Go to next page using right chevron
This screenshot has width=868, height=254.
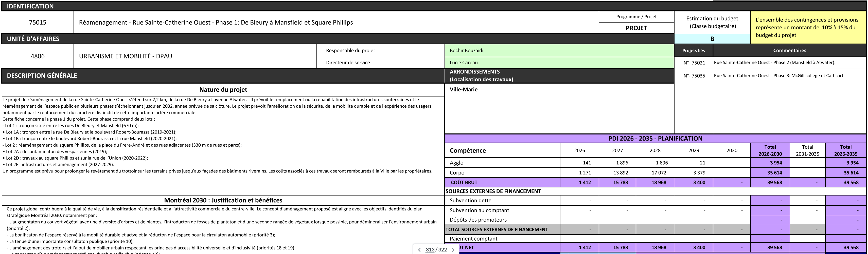453,250
